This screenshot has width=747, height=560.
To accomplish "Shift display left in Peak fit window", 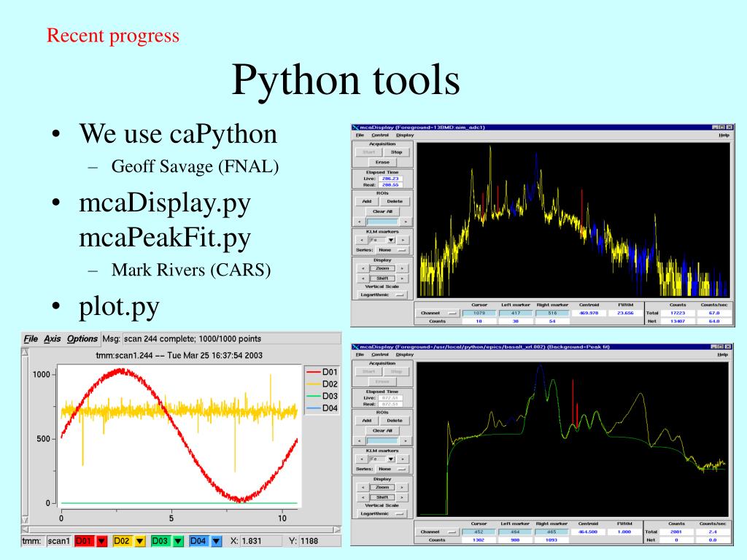I will coord(363,497).
